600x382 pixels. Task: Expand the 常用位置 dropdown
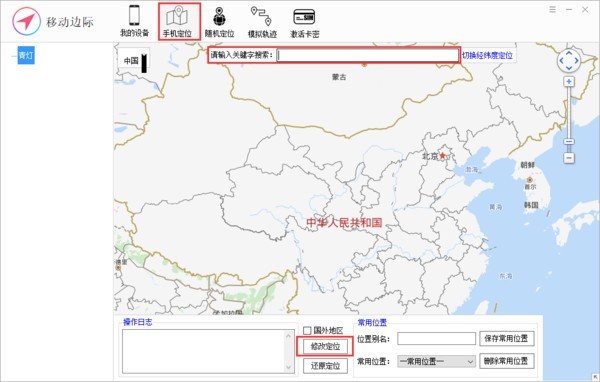[x=436, y=361]
